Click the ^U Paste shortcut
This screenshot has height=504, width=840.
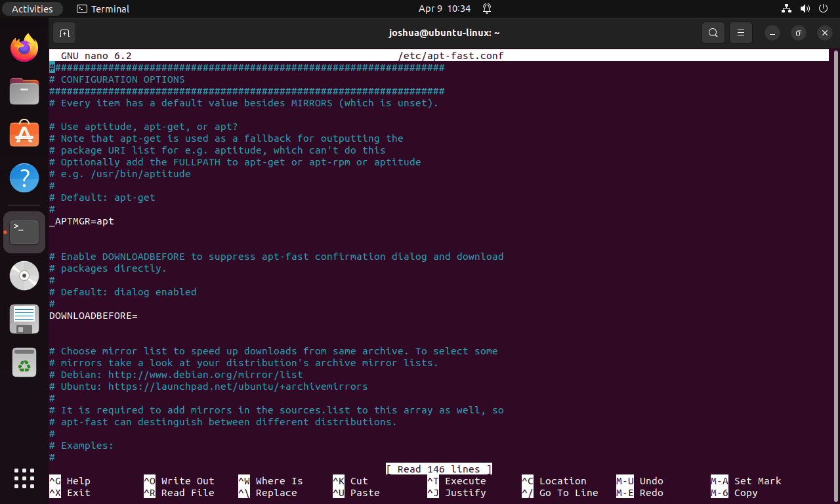356,493
